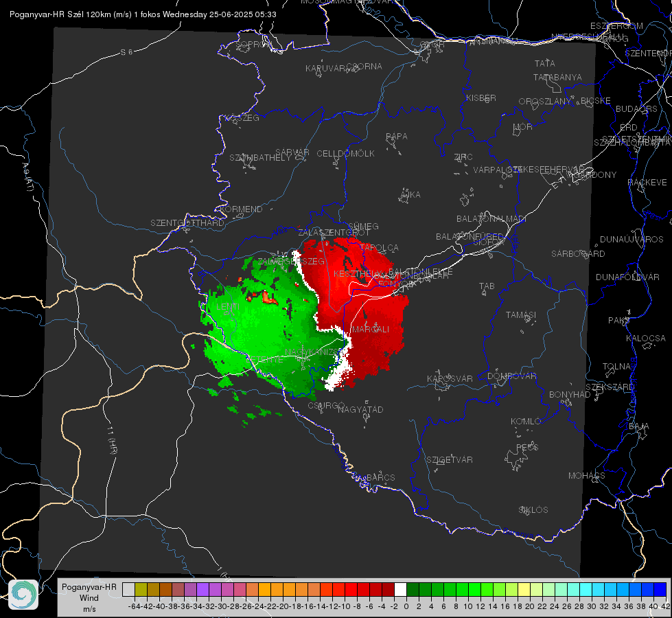Click the radar title with timestamp 05:33
This screenshot has width=672, height=618.
tap(143, 14)
